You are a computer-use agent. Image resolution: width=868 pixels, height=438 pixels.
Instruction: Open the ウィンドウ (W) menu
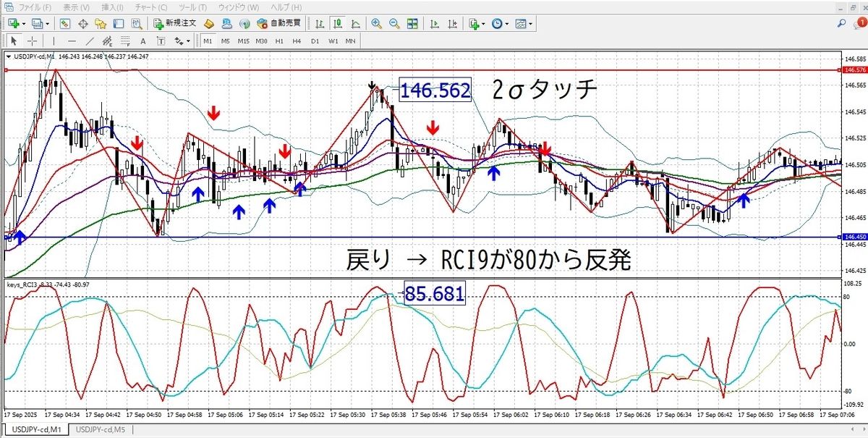click(x=239, y=7)
